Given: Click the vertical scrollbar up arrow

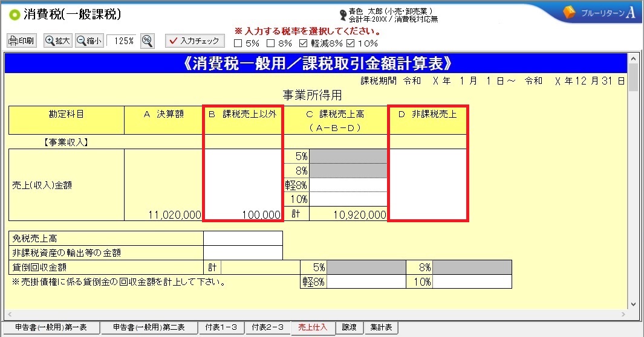Looking at the screenshot, I should coord(633,59).
